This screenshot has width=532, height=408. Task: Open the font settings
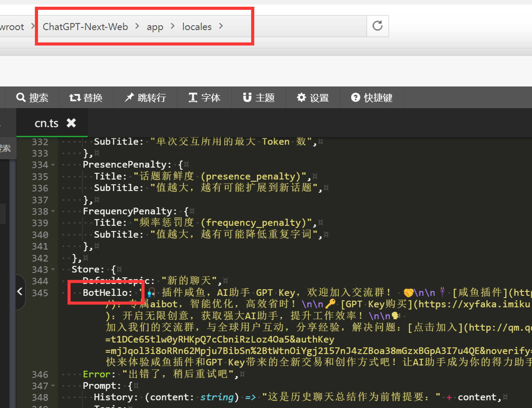[x=204, y=98]
